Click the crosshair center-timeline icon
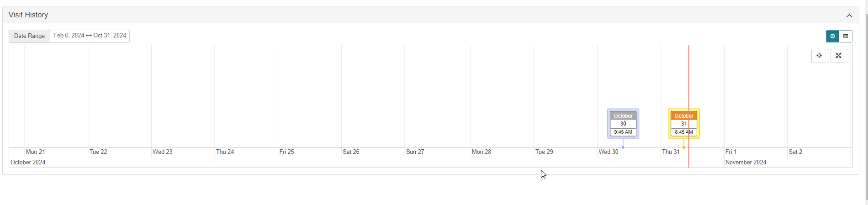This screenshot has width=868, height=205. pos(820,56)
